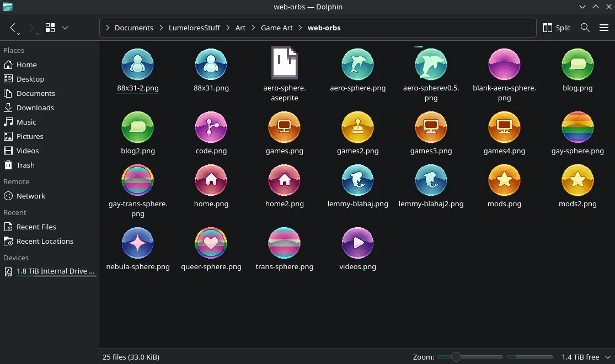Click web-orbs breadcrumb item
The height and width of the screenshot is (364, 615).
click(x=324, y=28)
